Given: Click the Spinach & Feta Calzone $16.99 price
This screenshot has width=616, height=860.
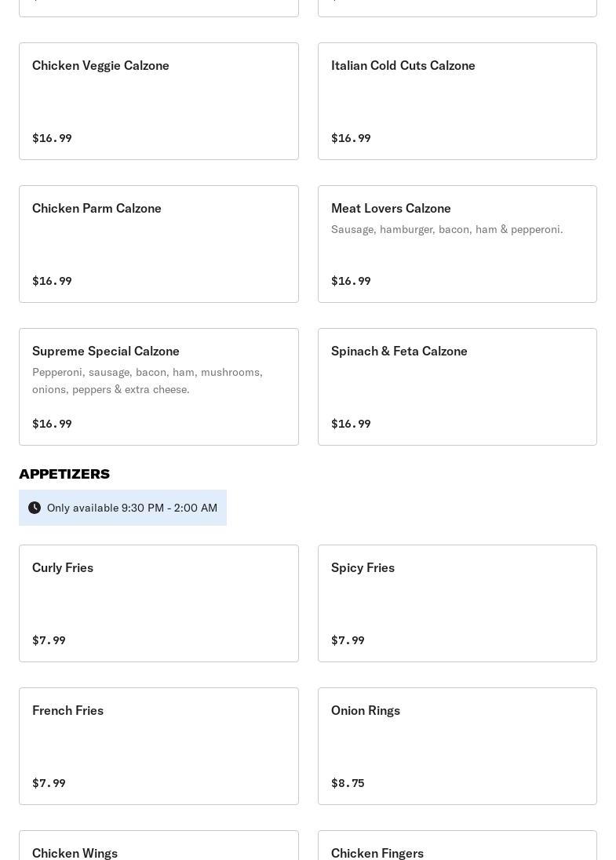Looking at the screenshot, I should [x=351, y=424].
